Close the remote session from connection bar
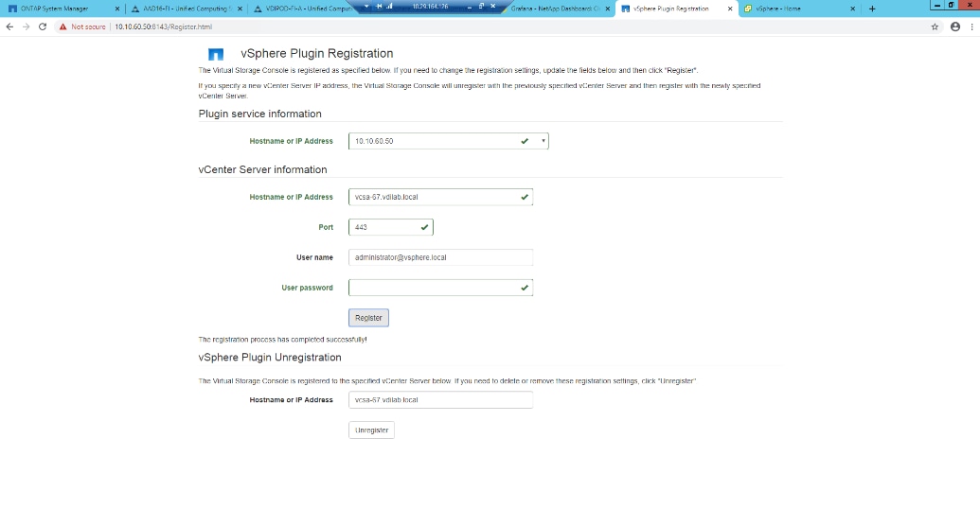The image size is (980, 527). 493,7
